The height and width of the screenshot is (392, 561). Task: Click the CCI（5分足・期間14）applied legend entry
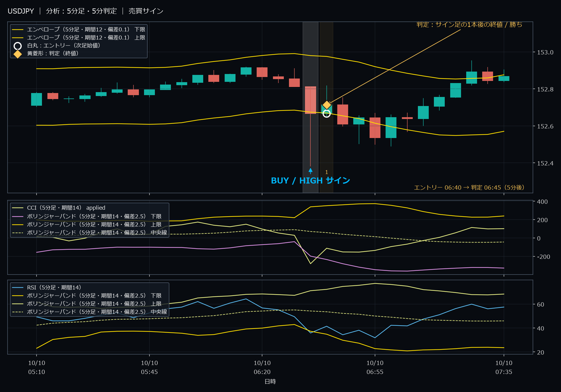tap(59, 208)
